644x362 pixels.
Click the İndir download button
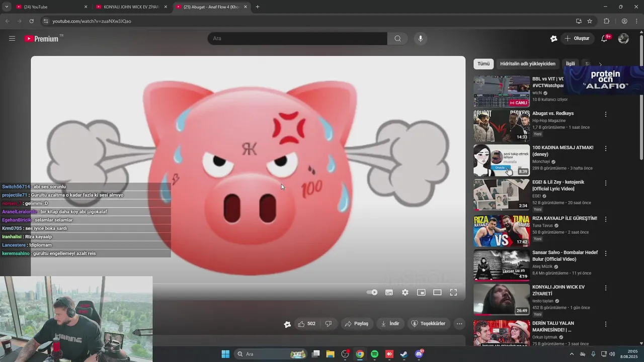pyautogui.click(x=390, y=324)
